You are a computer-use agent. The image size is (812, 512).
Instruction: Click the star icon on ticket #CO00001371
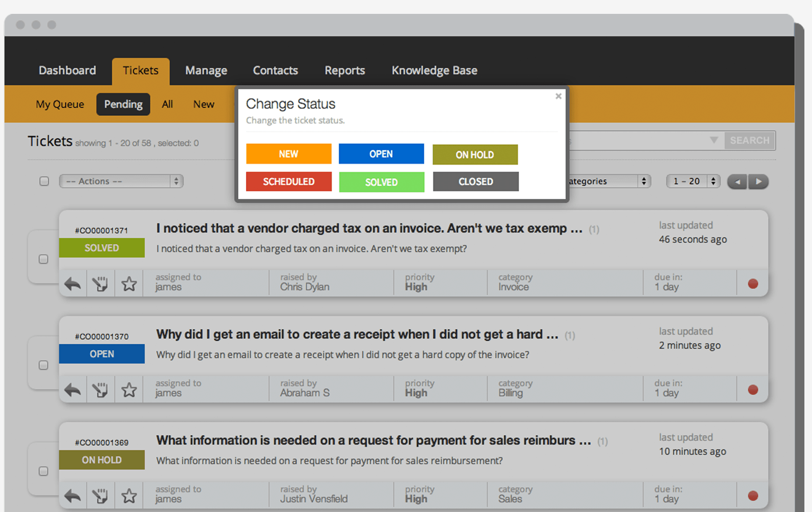[129, 283]
